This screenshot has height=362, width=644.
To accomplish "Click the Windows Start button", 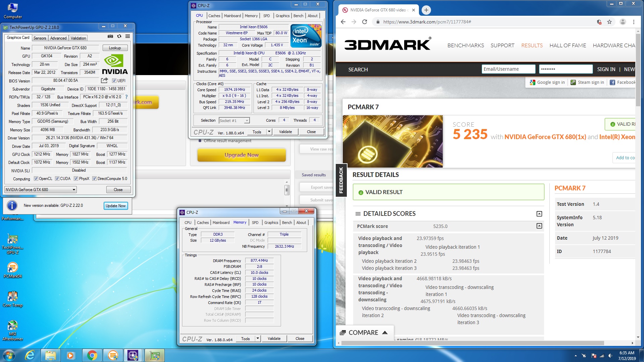I will pos(9,355).
